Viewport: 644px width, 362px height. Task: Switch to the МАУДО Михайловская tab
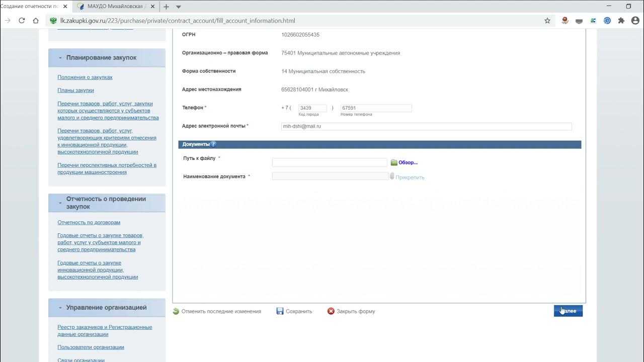116,7
